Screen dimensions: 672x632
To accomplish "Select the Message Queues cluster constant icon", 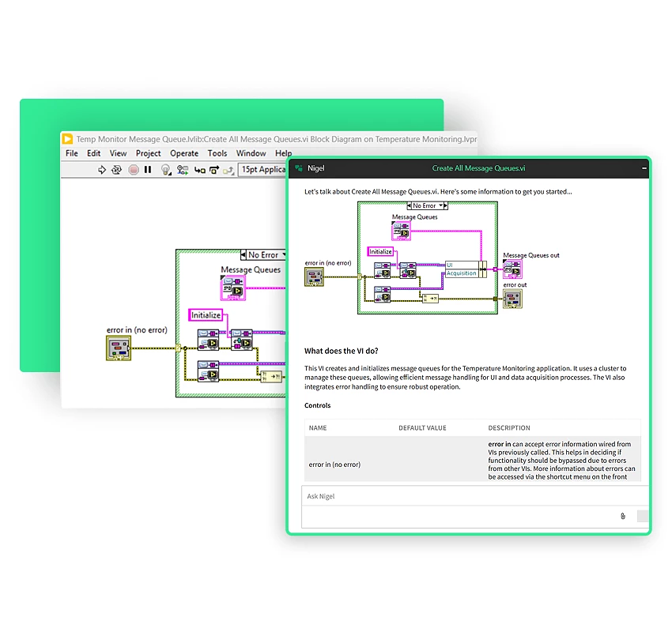I will coord(235,287).
